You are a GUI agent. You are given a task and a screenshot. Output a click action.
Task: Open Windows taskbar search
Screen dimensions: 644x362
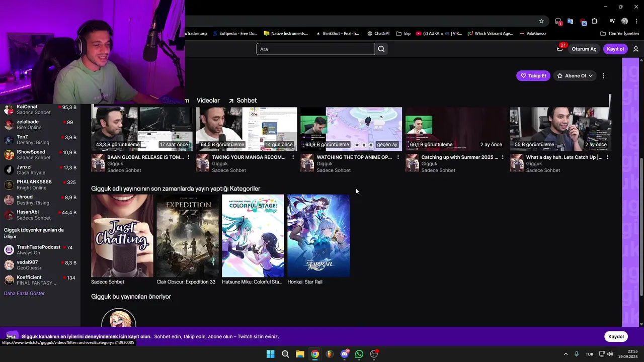coord(285,354)
